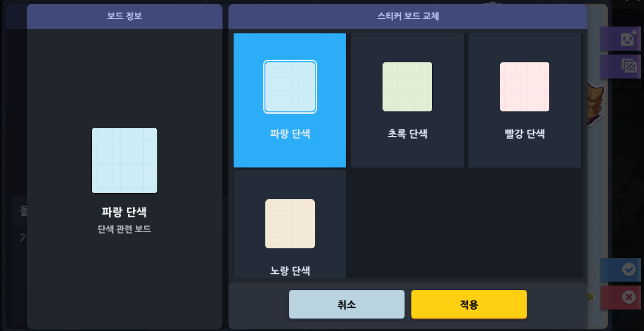Click the 빨강 단색 label

tap(524, 134)
